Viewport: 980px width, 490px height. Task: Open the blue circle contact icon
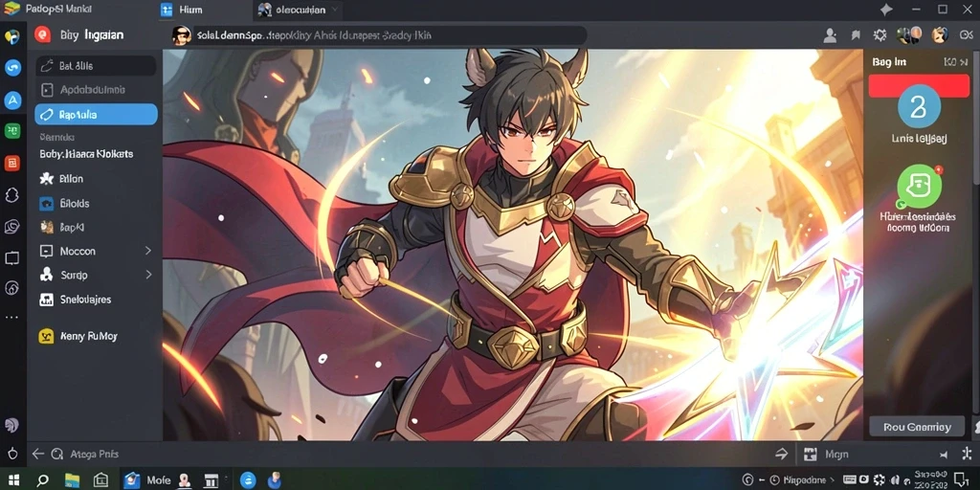[x=919, y=106]
